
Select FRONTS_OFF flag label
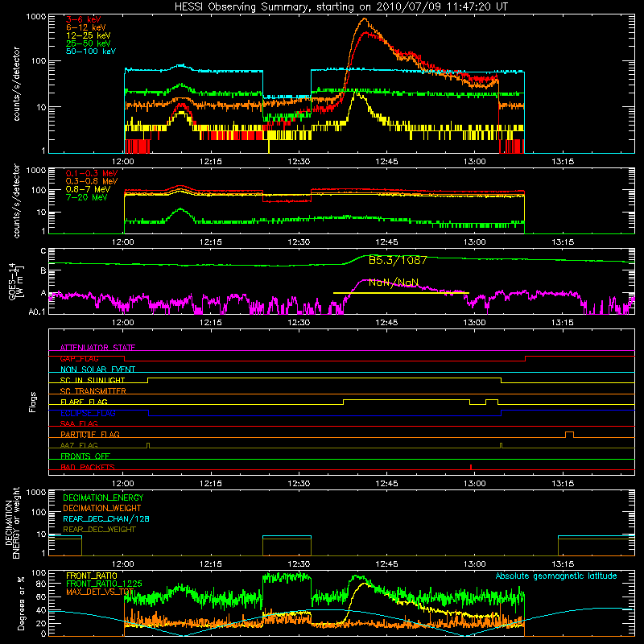click(x=85, y=456)
